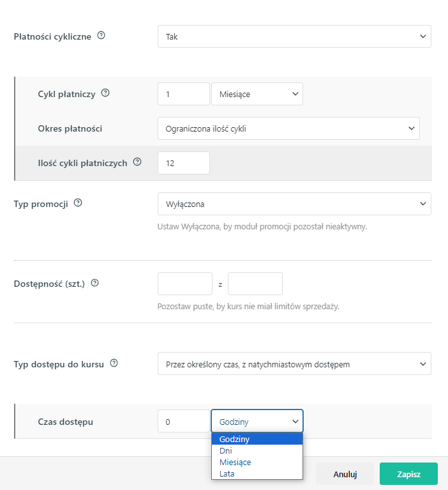Click help icon beside Ilość cykli płatniczych
Image resolution: width=448 pixels, height=490 pixels.
coord(137,162)
